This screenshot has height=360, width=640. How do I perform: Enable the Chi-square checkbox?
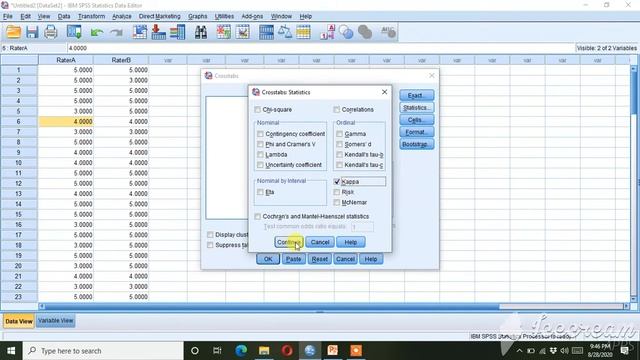click(258, 109)
